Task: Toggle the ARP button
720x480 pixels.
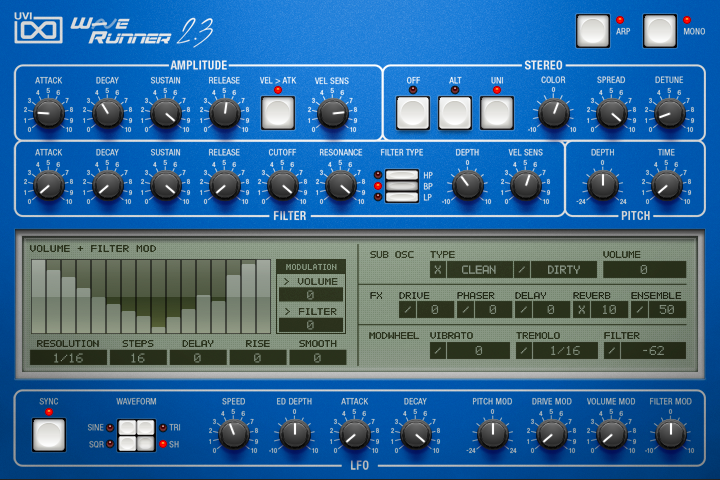Action: (x=592, y=31)
